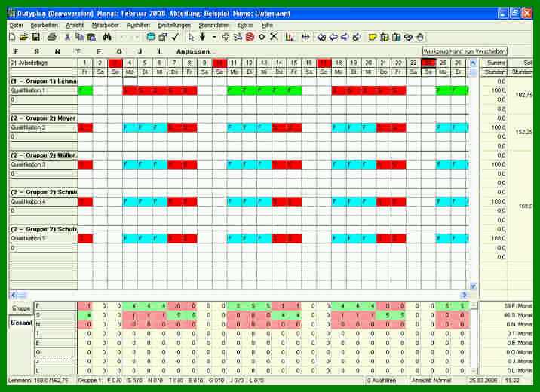Image resolution: width=540 pixels, height=392 pixels.
Task: Click the blue left arrow toolbar icon
Action: (x=333, y=37)
